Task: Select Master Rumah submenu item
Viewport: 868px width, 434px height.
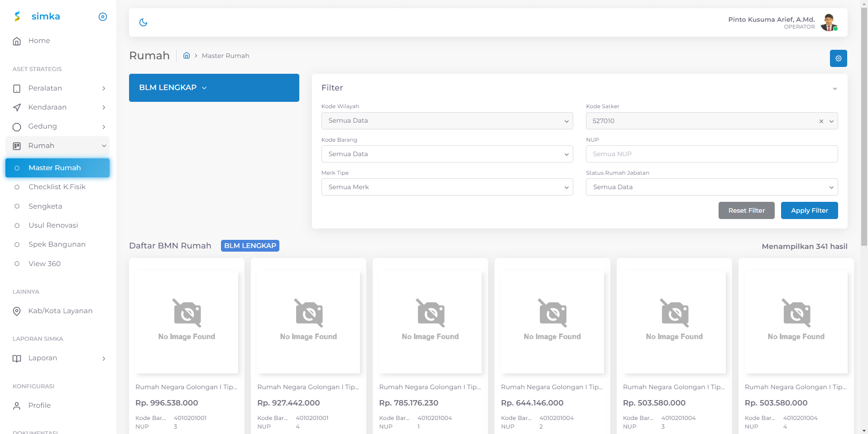Action: pos(58,168)
